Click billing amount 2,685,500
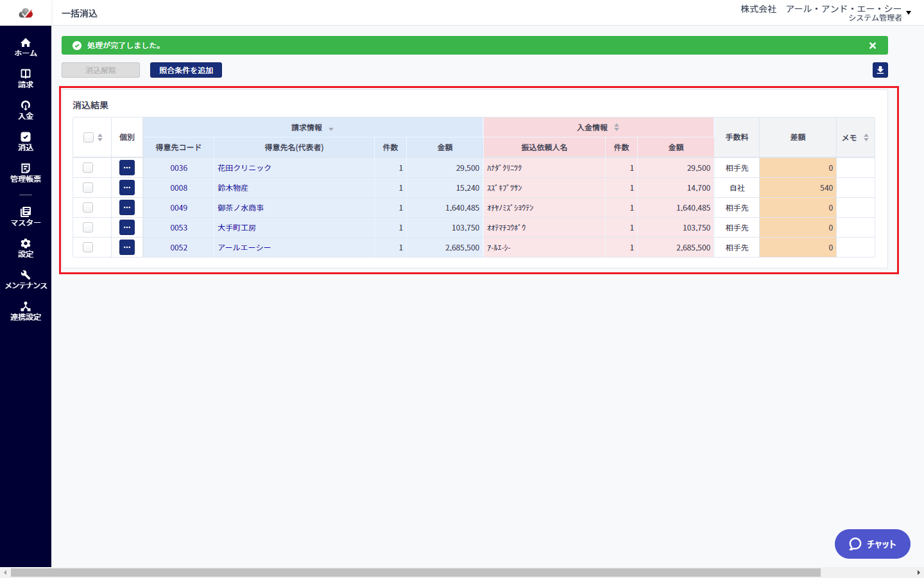The height and width of the screenshot is (578, 924). 463,247
